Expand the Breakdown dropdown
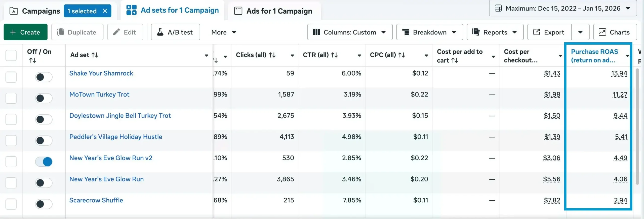This screenshot has width=644, height=219. [429, 32]
